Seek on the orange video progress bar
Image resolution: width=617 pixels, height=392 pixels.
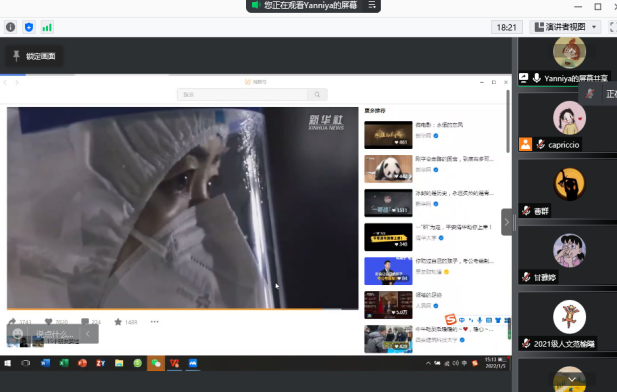pyautogui.click(x=183, y=309)
